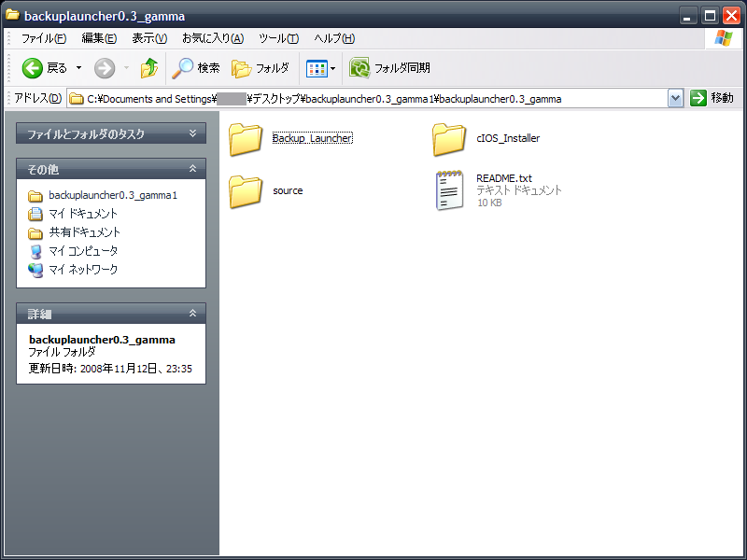This screenshot has width=747, height=560.
Task: Select the source folder
Action: [x=266, y=191]
